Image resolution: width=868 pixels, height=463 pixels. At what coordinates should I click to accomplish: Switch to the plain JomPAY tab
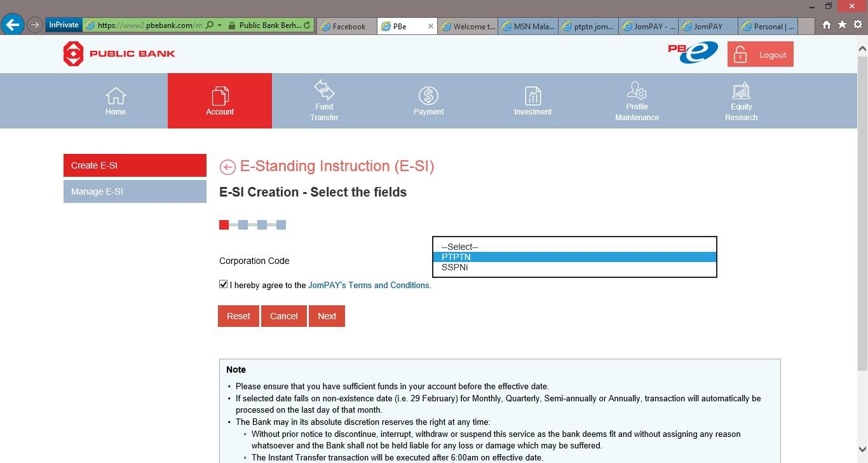pyautogui.click(x=709, y=26)
